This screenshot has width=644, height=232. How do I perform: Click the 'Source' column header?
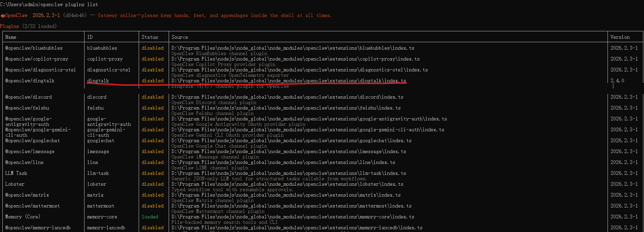[180, 37]
